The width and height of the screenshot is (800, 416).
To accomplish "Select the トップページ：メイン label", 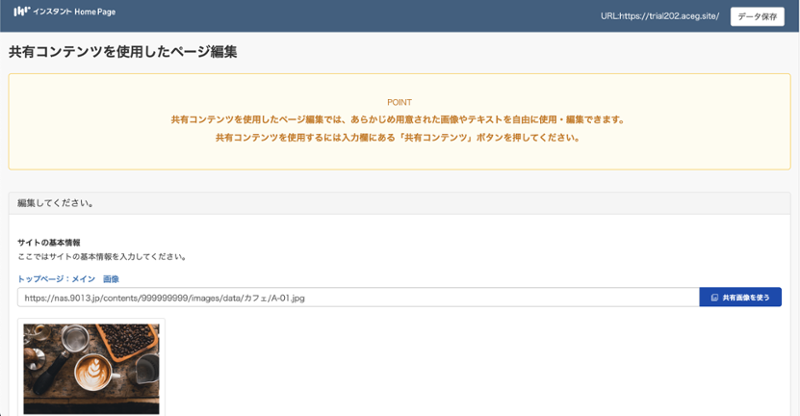I will pos(56,278).
